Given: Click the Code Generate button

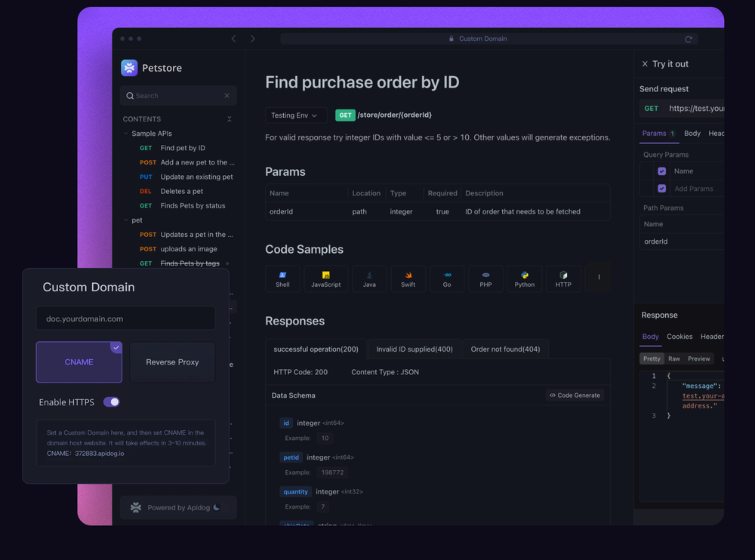Looking at the screenshot, I should (x=575, y=395).
